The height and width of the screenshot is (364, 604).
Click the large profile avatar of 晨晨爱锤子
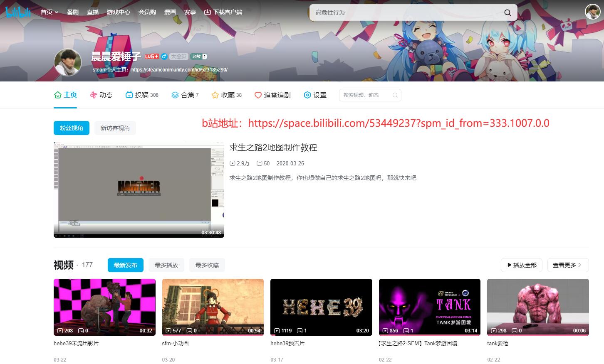tap(68, 62)
